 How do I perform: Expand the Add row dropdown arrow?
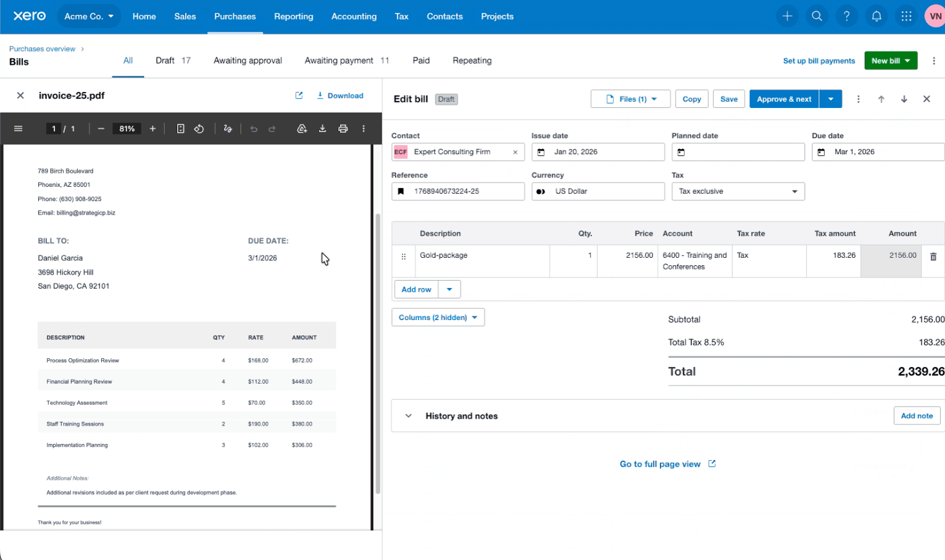[449, 289]
